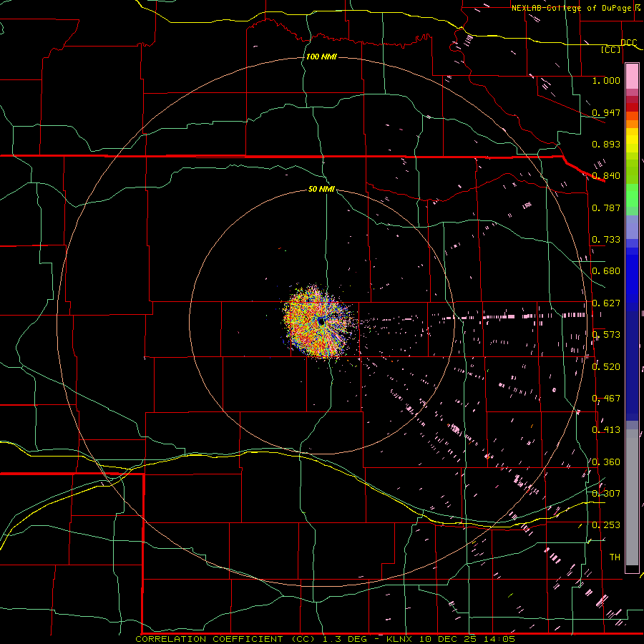
Task: Click the 0.413 legend value
Action: pyautogui.click(x=606, y=430)
